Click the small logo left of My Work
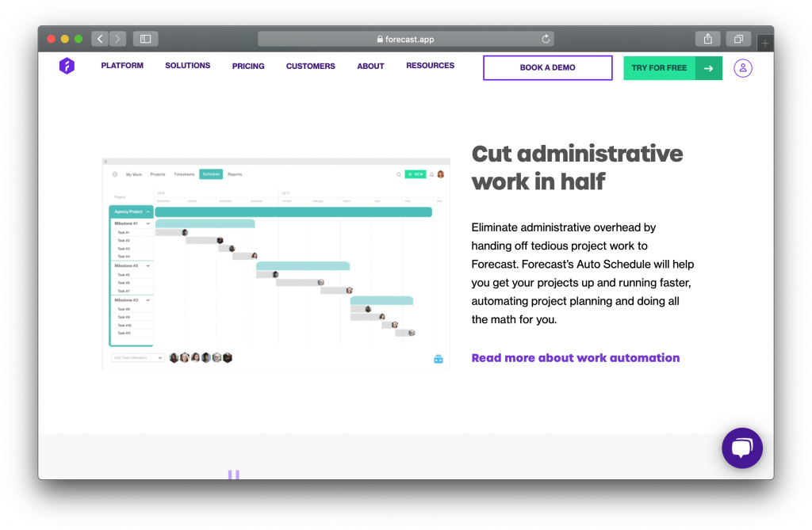Viewport: 812px width, 530px height. [115, 174]
